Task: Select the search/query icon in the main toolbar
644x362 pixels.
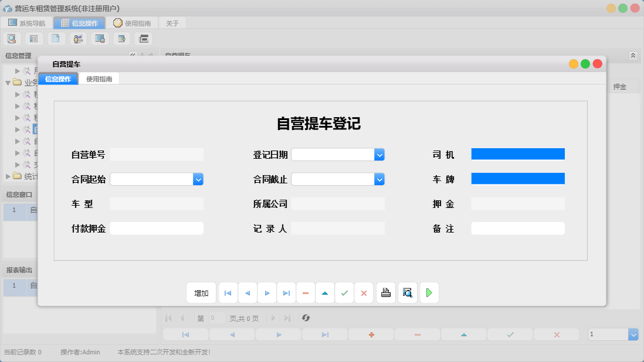Action: click(x=12, y=38)
